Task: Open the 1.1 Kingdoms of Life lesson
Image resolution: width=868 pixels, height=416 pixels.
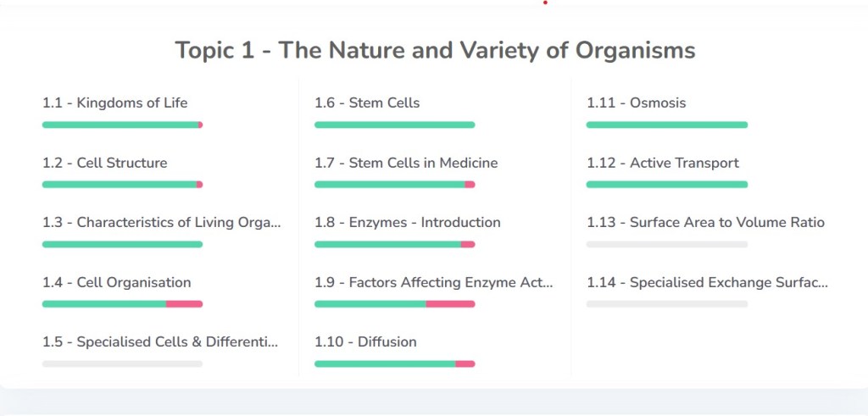Action: [x=115, y=103]
